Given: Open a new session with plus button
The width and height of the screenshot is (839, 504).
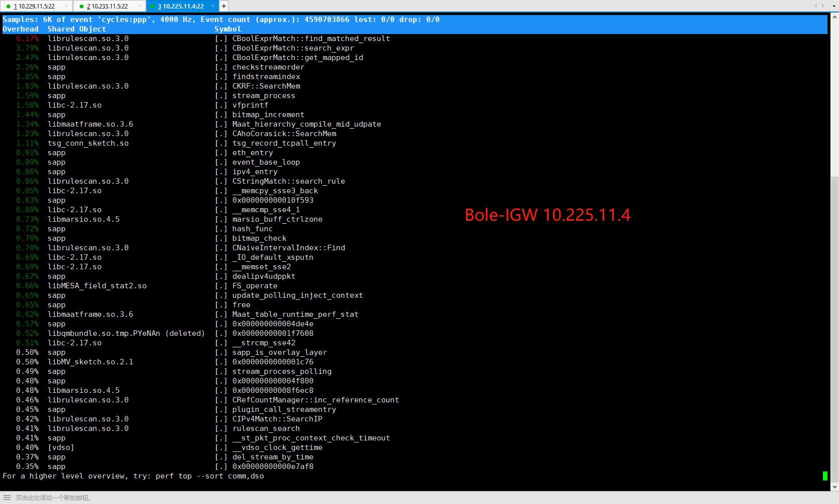Looking at the screenshot, I should pyautogui.click(x=224, y=6).
